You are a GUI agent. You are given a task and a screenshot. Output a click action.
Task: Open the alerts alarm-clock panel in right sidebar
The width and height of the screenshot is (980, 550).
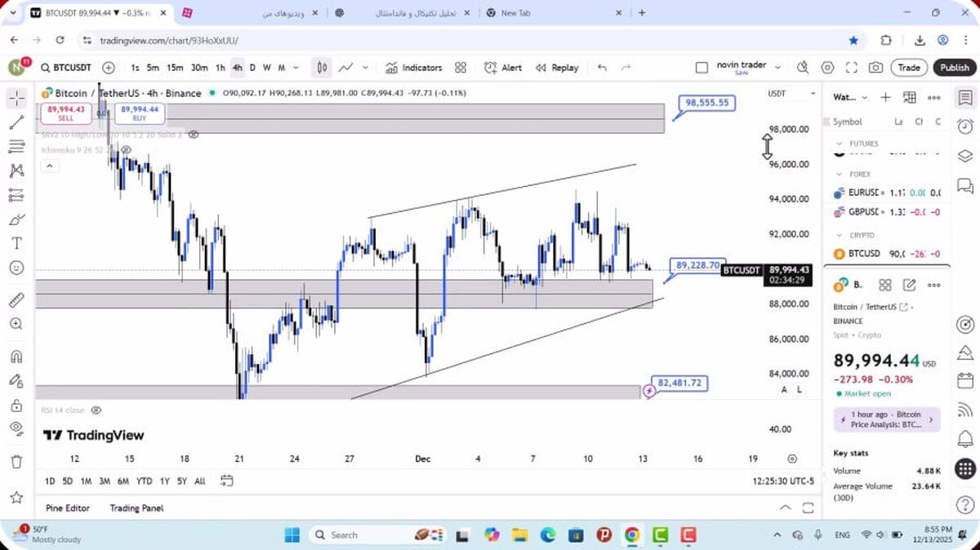coord(964,126)
